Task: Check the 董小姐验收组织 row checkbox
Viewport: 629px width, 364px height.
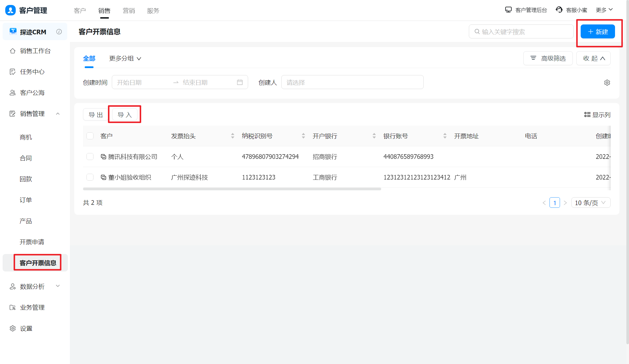Action: coord(90,177)
